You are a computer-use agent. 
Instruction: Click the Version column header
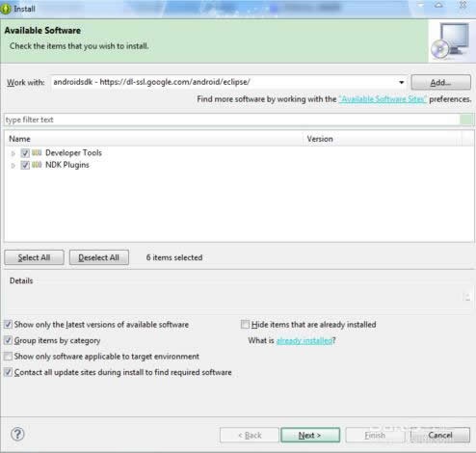(x=383, y=139)
